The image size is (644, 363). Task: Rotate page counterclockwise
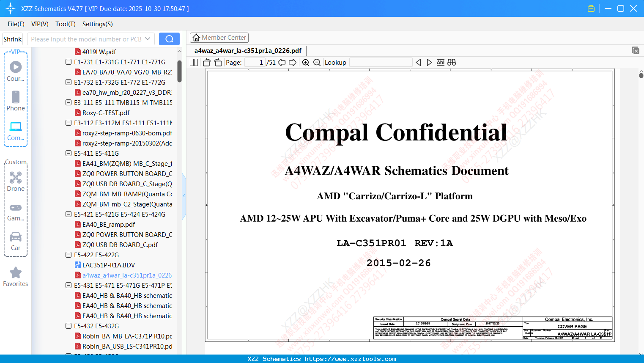[207, 63]
